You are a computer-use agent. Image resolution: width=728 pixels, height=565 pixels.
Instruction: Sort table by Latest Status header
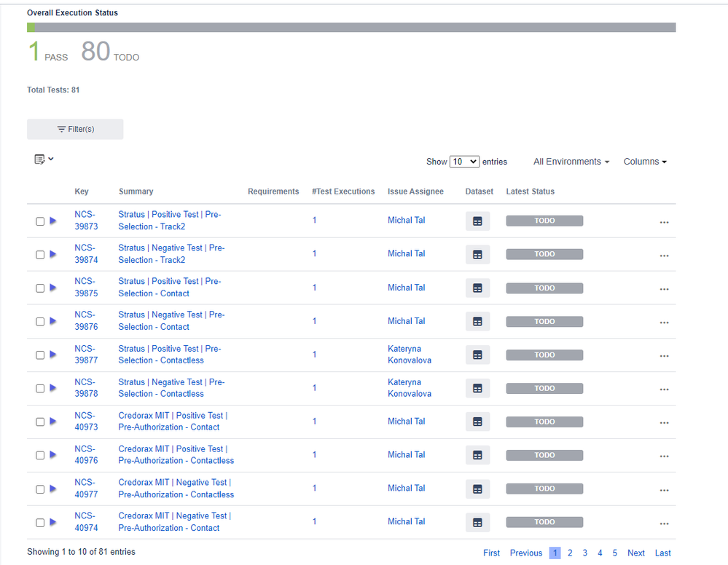pyautogui.click(x=531, y=191)
